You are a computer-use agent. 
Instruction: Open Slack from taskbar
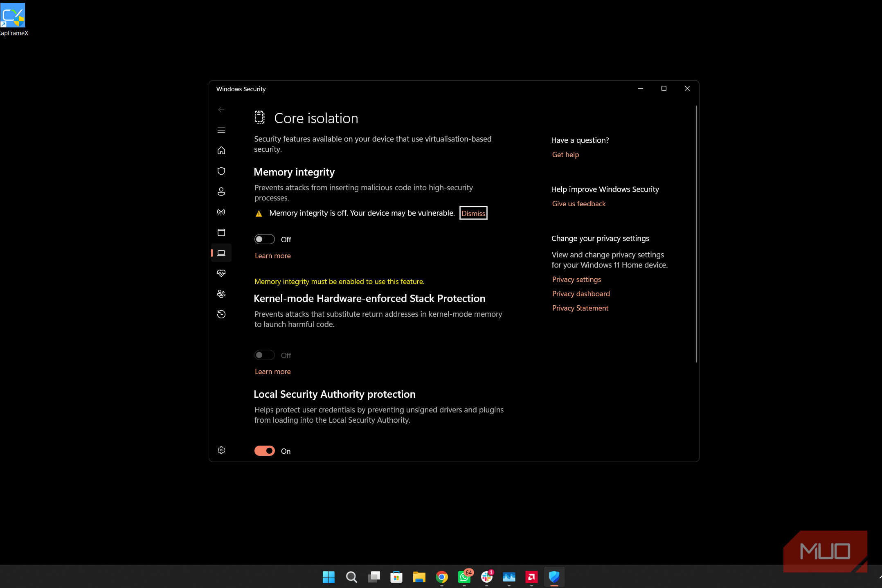[487, 577]
